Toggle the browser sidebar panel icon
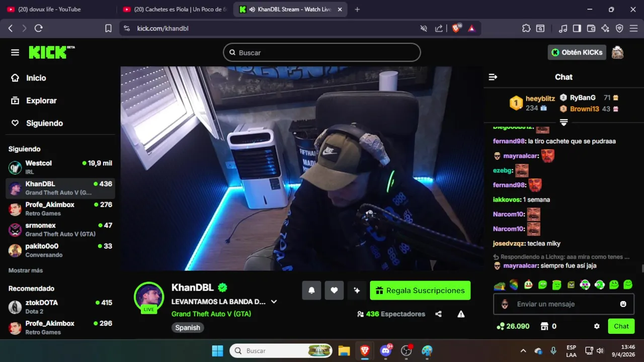Screen dimensions: 644x362 point(577,28)
